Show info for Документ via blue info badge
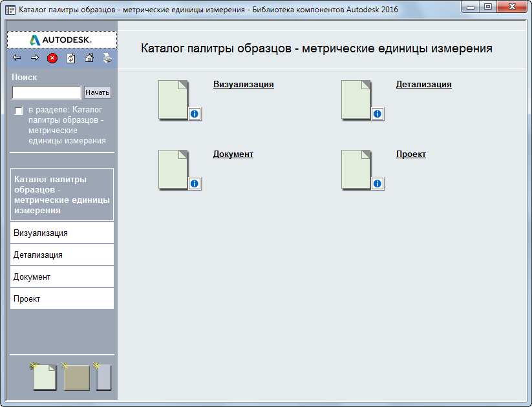 195,183
